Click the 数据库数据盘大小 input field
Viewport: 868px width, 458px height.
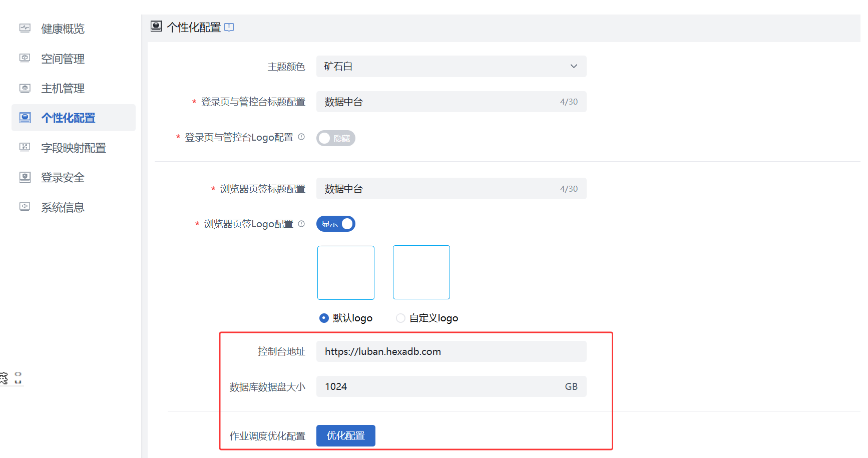(441, 386)
